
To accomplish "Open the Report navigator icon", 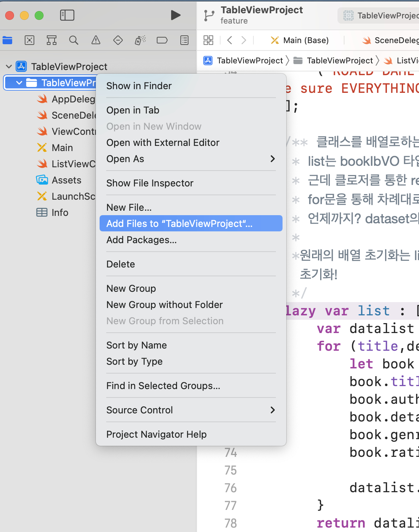I will 184,40.
